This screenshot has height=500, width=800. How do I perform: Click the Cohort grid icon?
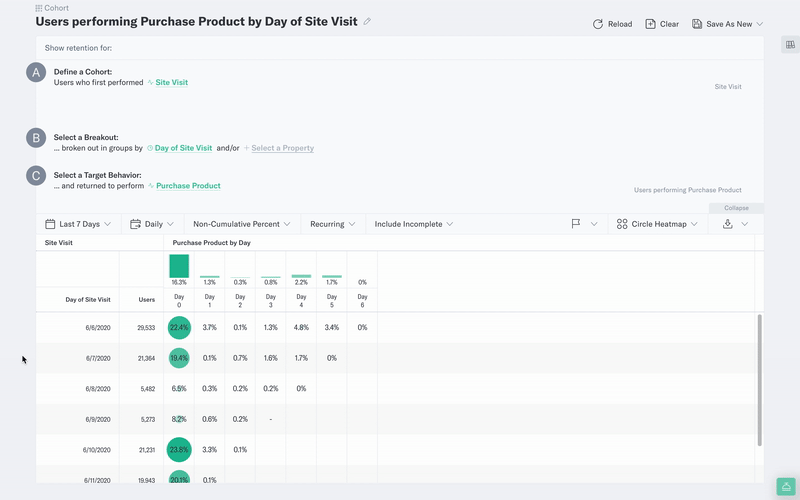point(39,8)
